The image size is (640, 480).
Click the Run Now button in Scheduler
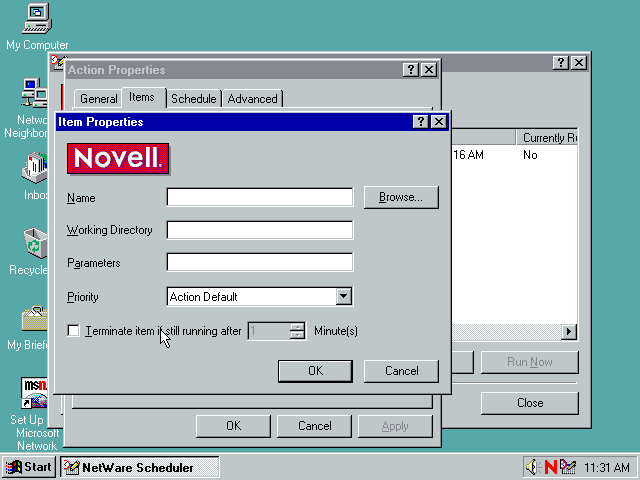coord(529,362)
